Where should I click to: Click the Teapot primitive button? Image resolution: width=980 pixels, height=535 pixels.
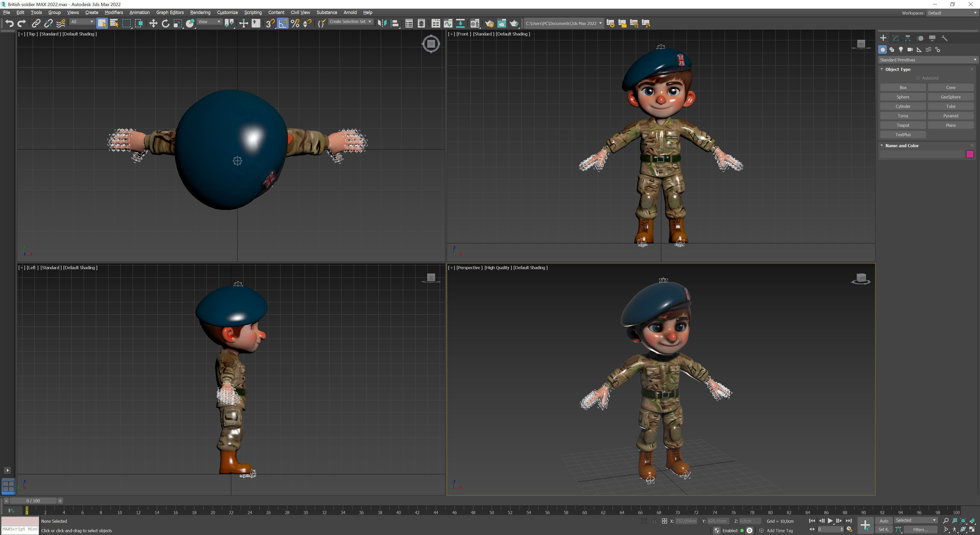coord(903,126)
